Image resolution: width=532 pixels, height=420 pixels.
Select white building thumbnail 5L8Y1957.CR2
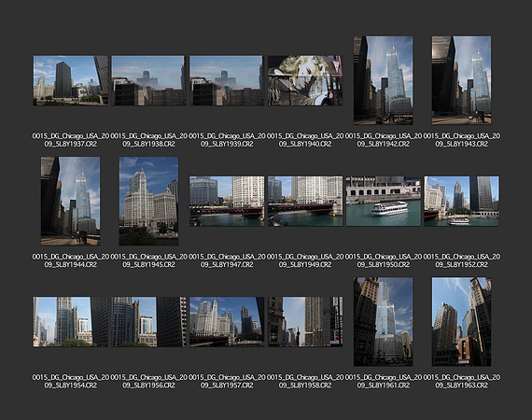pos(227,322)
